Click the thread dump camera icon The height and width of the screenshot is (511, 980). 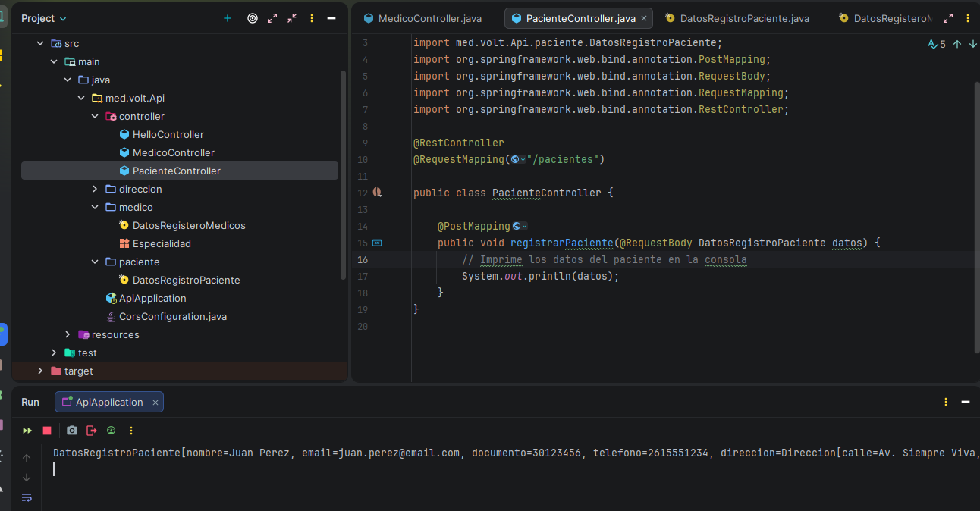pos(72,431)
